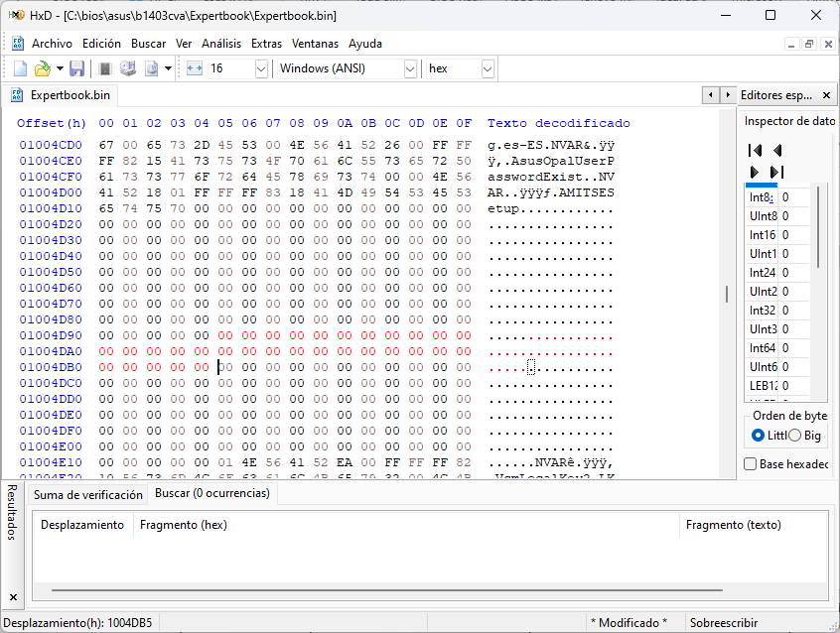Save the file with the floppy disk icon

[76, 68]
